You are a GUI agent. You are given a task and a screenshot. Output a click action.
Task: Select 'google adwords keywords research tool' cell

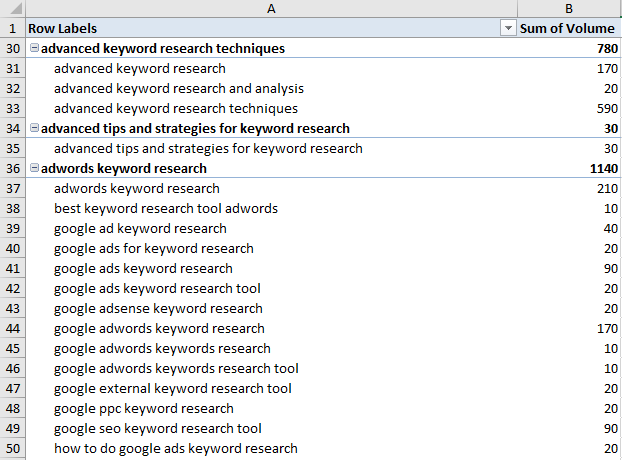[271, 368]
